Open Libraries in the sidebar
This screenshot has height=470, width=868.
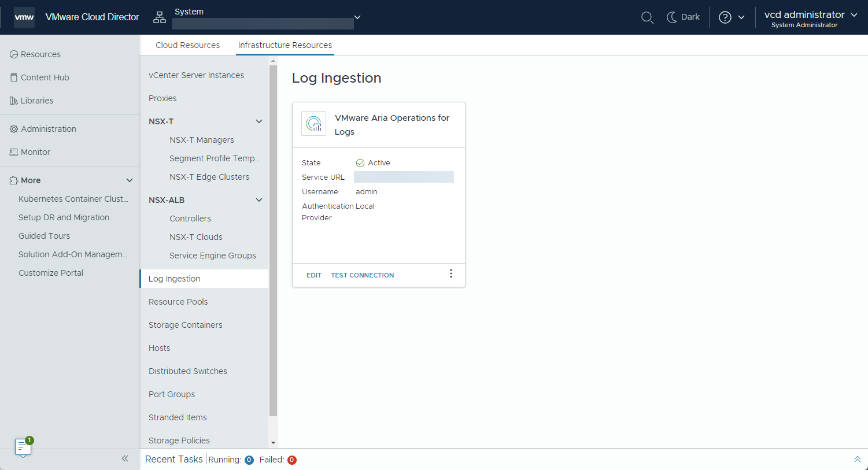(x=37, y=101)
